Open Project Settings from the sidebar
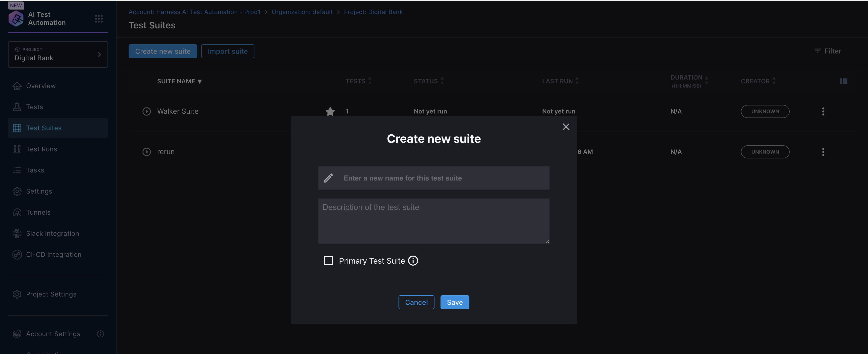 [51, 294]
